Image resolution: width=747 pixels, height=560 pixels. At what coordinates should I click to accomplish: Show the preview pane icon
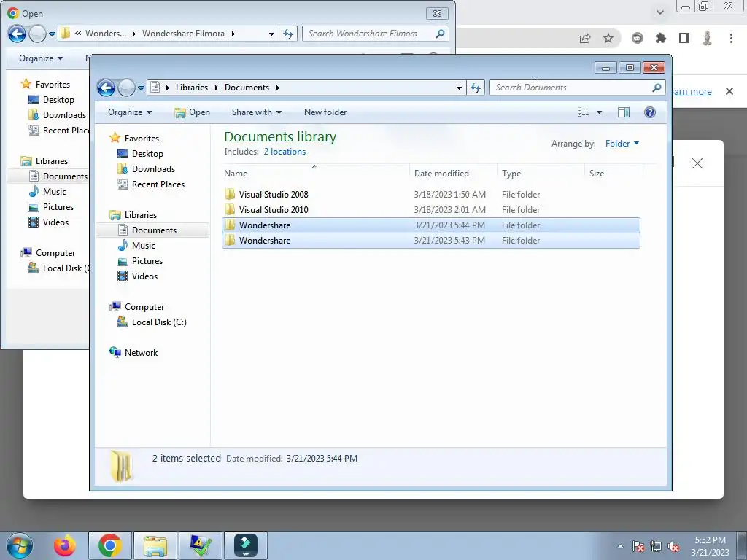[624, 112]
